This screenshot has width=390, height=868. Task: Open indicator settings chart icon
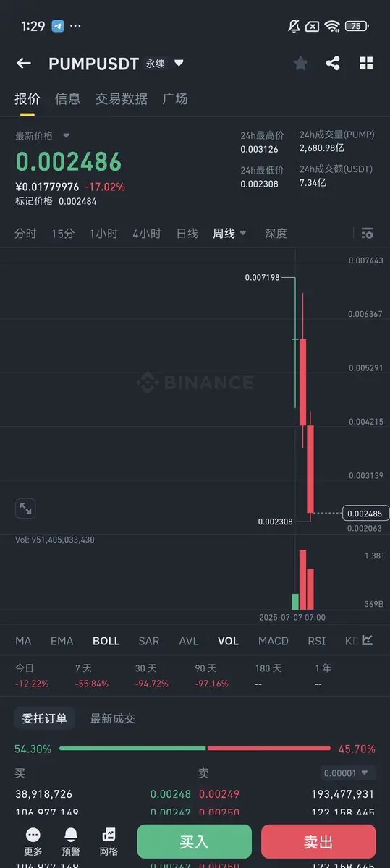[x=368, y=640]
